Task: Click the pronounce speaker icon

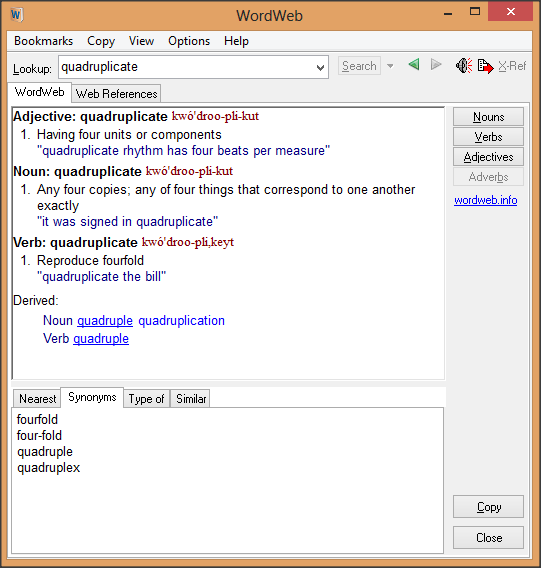Action: pyautogui.click(x=464, y=66)
